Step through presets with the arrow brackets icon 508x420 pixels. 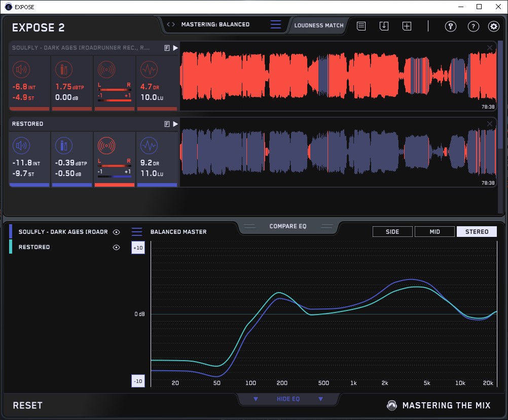[171, 24]
